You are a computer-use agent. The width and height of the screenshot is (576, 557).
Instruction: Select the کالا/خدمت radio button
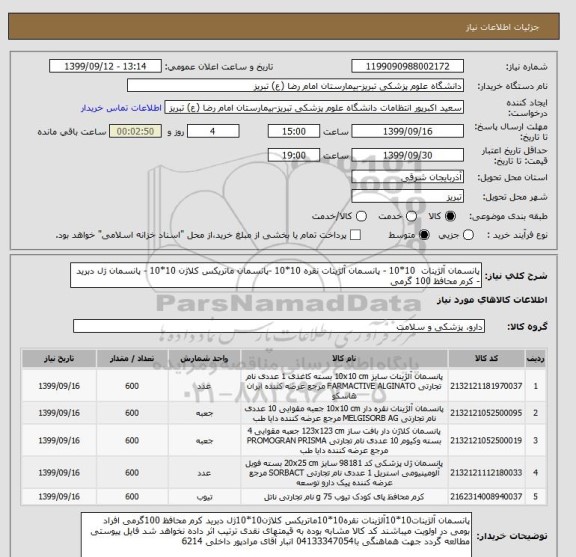click(361, 216)
